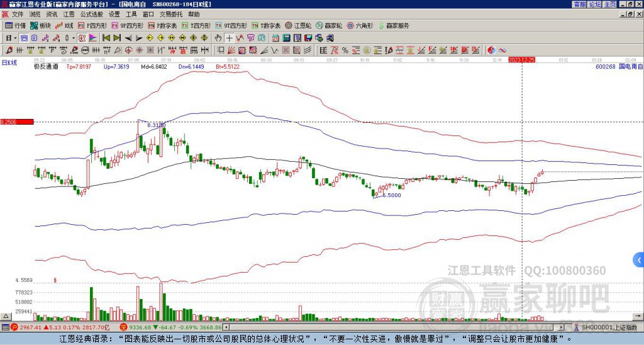The width and height of the screenshot is (644, 345).
Task: Open the 资讯 menu
Action: pos(52,14)
